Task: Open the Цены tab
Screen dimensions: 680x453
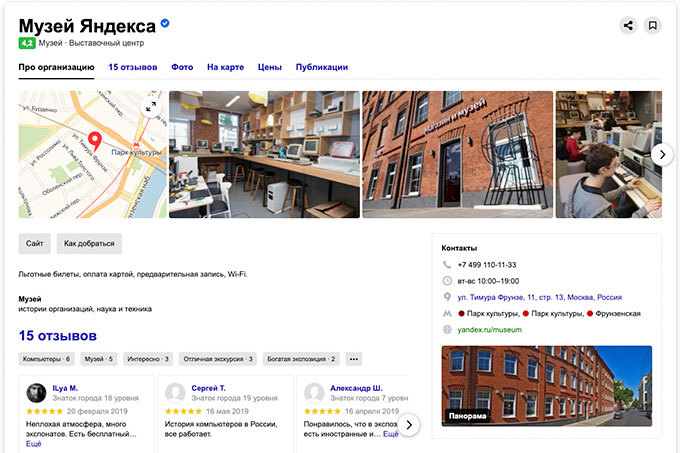Action: (x=269, y=67)
